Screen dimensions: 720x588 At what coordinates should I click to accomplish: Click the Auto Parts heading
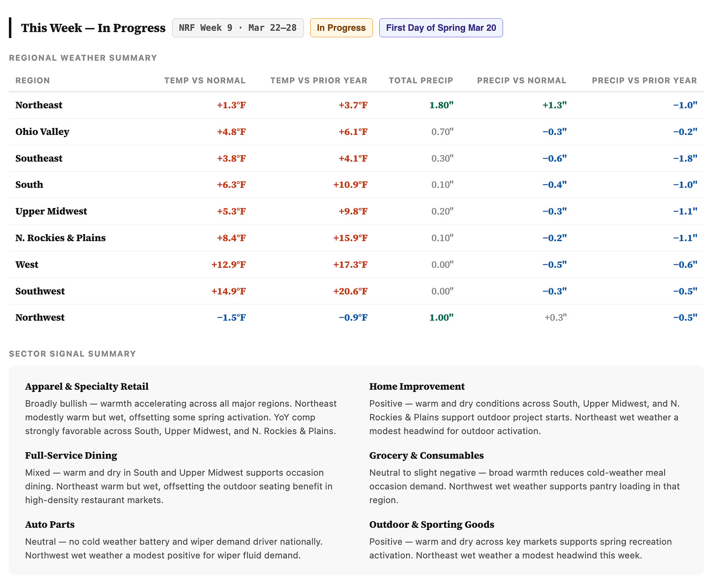point(50,525)
